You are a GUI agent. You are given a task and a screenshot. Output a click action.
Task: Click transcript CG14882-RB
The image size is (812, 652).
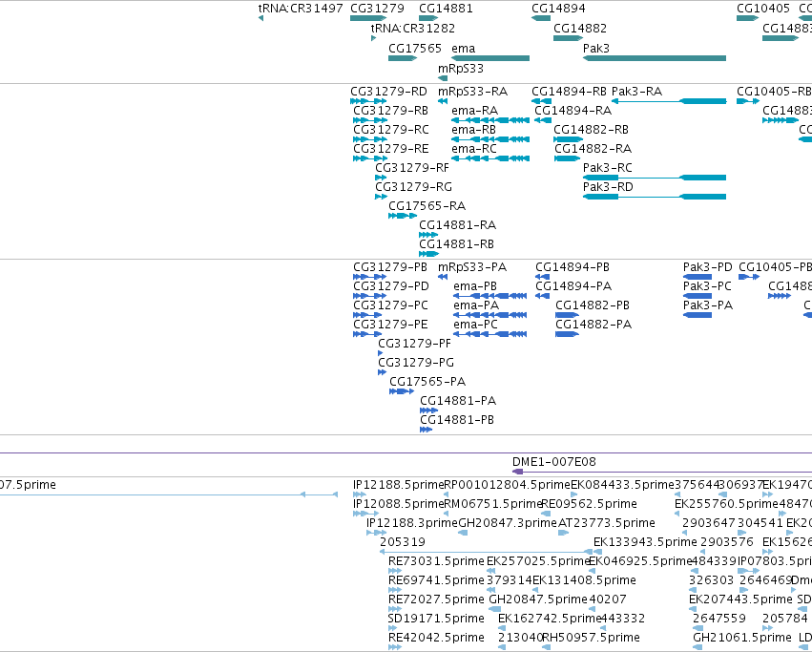pyautogui.click(x=591, y=130)
